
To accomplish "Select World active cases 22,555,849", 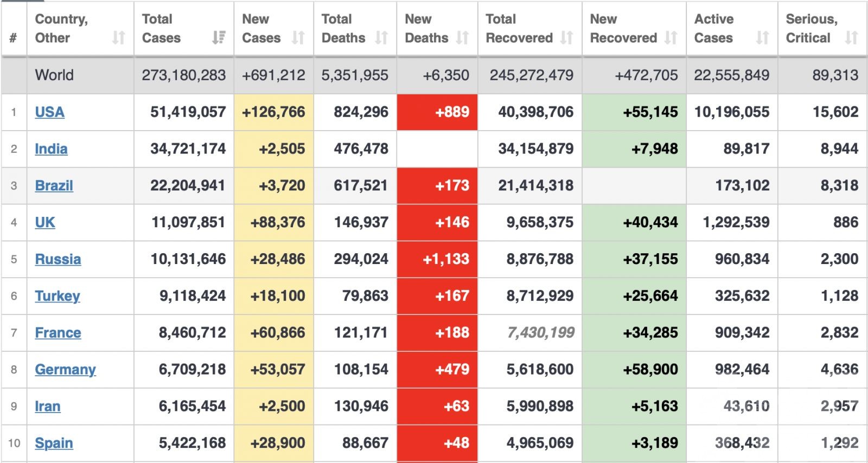I will click(x=732, y=75).
